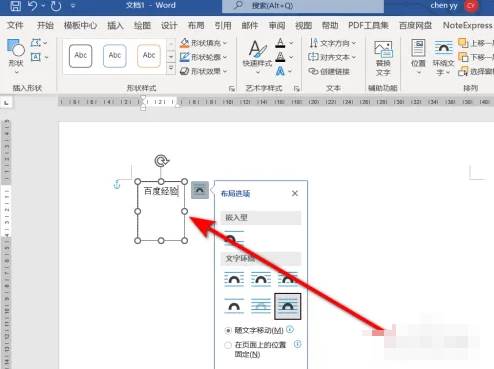Image resolution: width=494 pixels, height=369 pixels.
Task: Open the NoteExpress tab
Action: coord(467,25)
